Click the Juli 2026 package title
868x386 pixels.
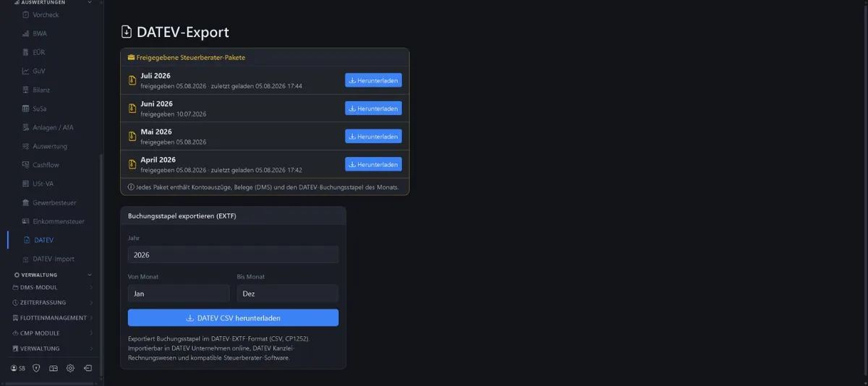tap(156, 76)
